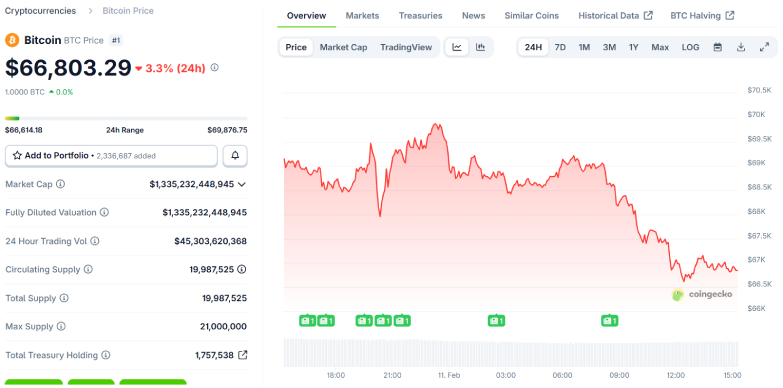Click news marker near 18:00 leftmost
Image resolution: width=783 pixels, height=388 pixels.
tap(308, 321)
